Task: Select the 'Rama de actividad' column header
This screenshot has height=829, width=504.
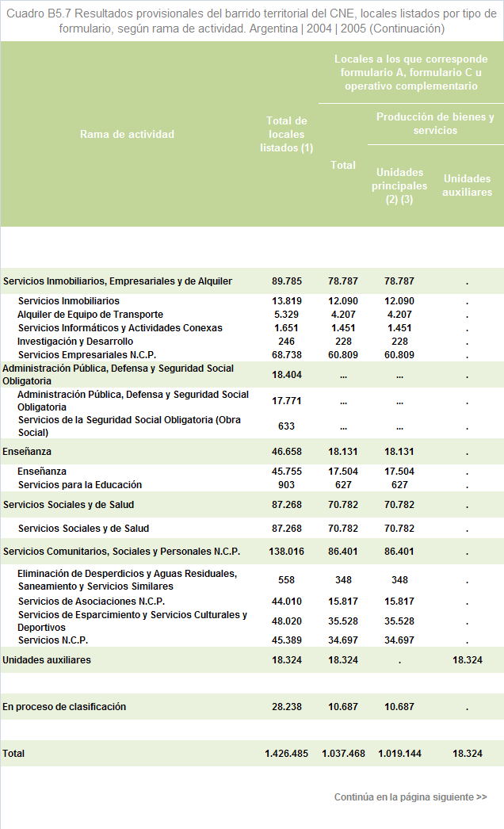Action: tap(127, 134)
